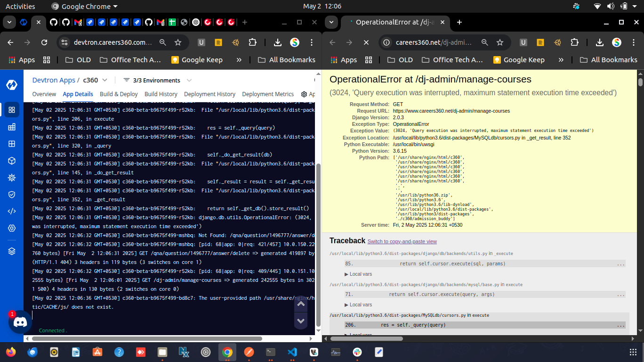Bookmark the Devtron page with the star icon

(178, 42)
